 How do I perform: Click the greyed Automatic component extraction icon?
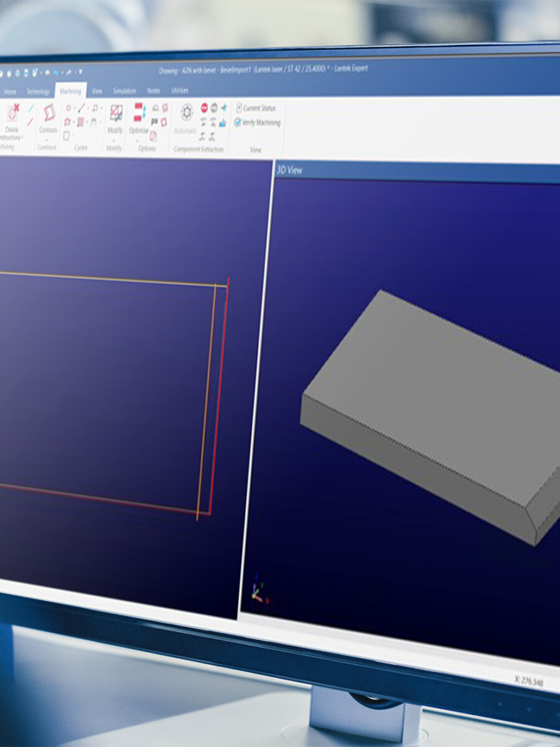186,113
